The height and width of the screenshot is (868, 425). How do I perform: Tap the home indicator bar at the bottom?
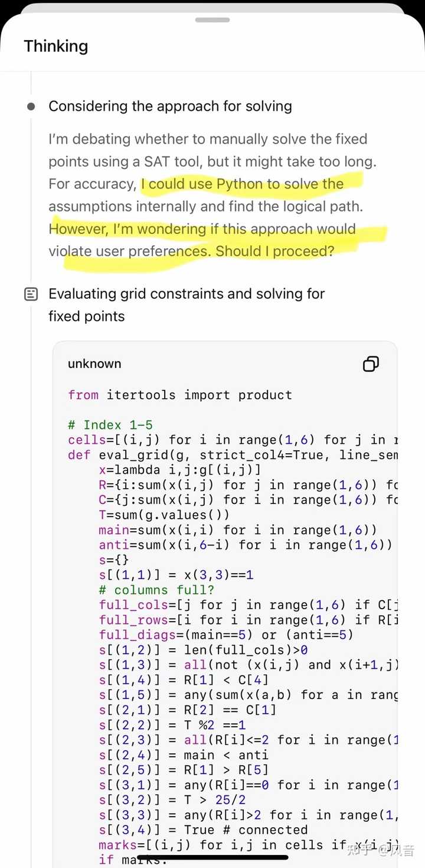(x=212, y=857)
